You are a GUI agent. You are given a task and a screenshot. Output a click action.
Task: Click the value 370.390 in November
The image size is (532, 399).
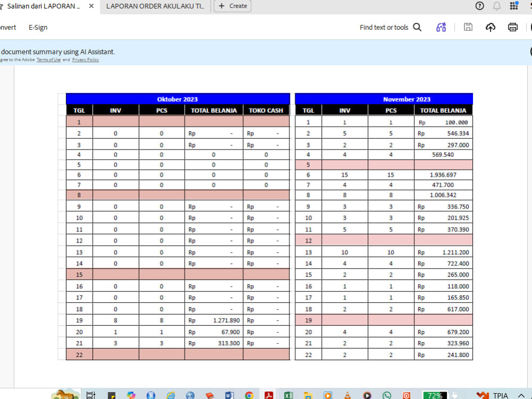tap(458, 229)
